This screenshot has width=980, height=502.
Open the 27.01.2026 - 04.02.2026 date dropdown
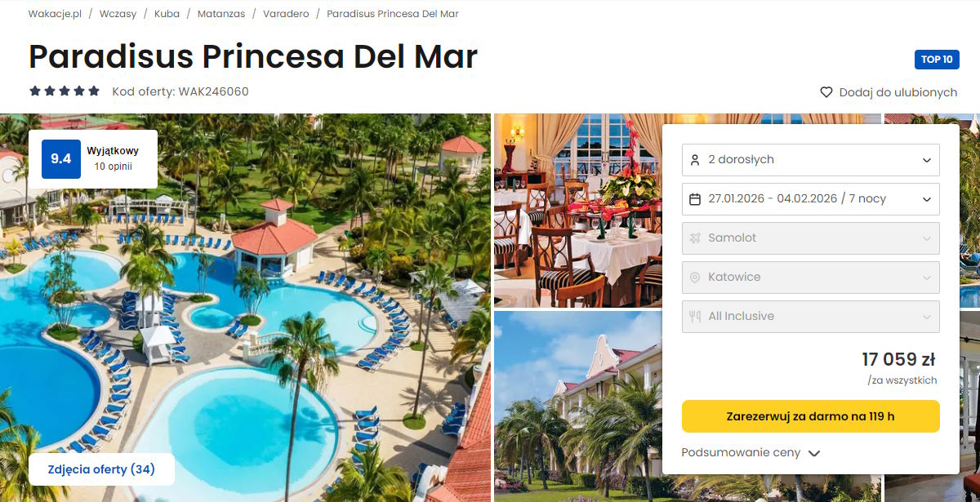811,199
